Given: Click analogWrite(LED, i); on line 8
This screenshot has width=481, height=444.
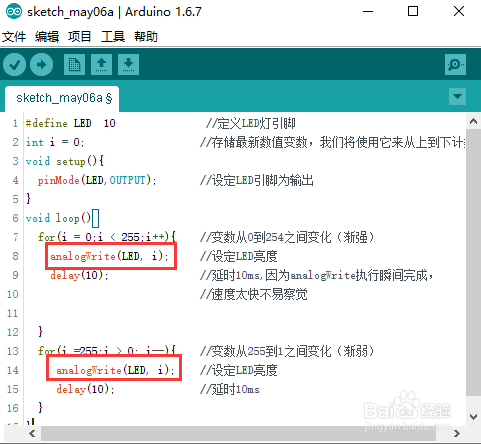Looking at the screenshot, I should click(x=110, y=256).
